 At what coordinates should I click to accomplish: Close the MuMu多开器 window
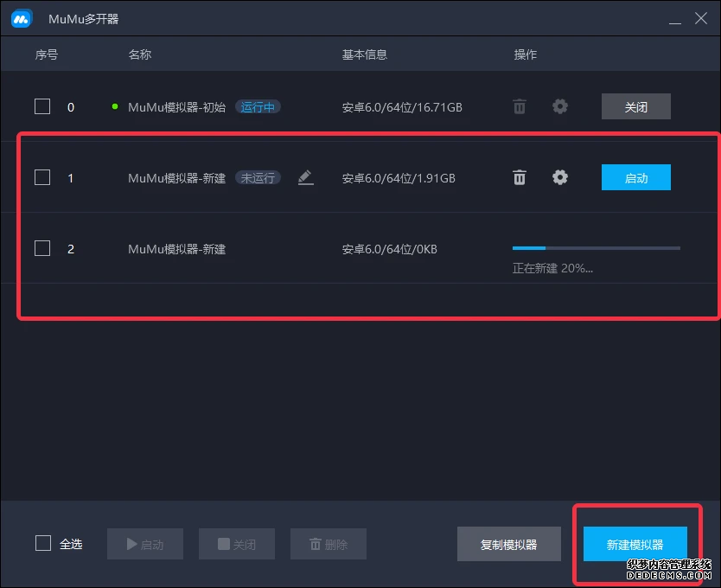701,18
